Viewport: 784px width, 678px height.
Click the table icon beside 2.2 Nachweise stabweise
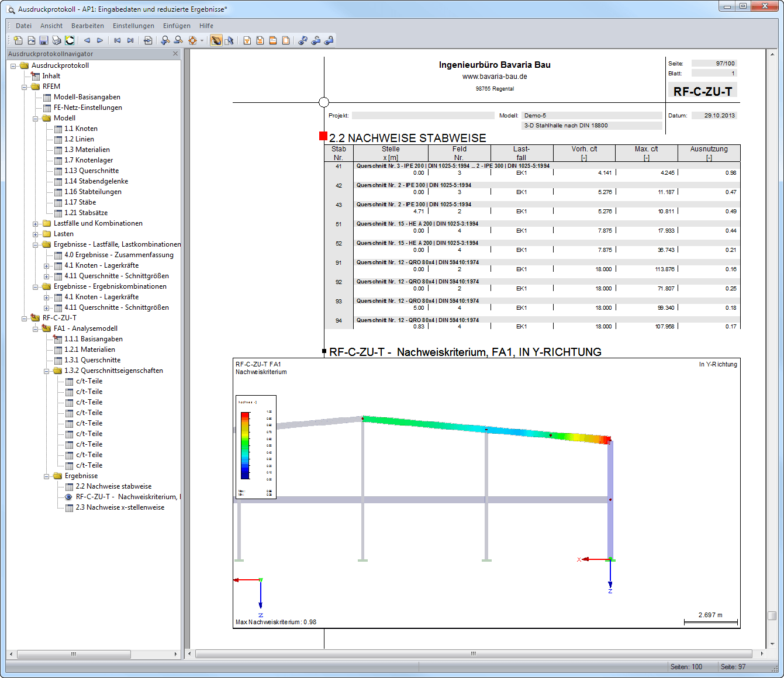(x=69, y=486)
